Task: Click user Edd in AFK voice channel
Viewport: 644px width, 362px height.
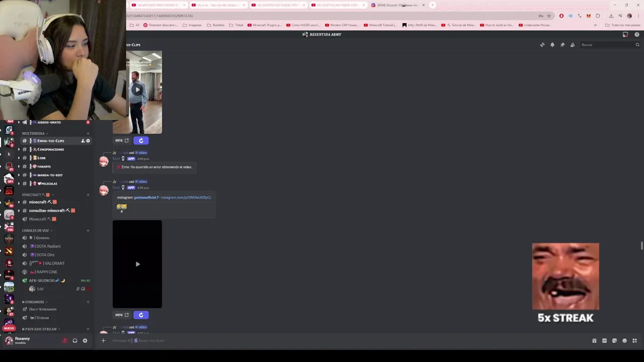Action: click(x=59, y=289)
